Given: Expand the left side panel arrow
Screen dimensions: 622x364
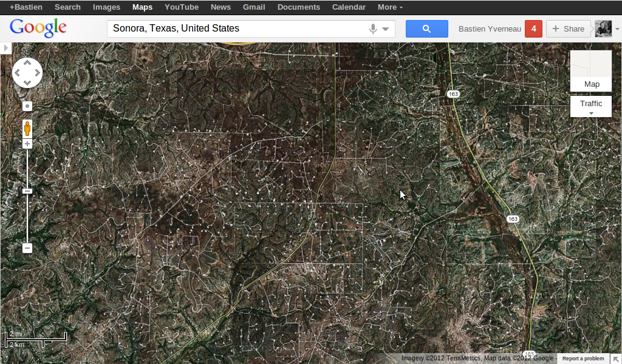Looking at the screenshot, I should point(6,48).
